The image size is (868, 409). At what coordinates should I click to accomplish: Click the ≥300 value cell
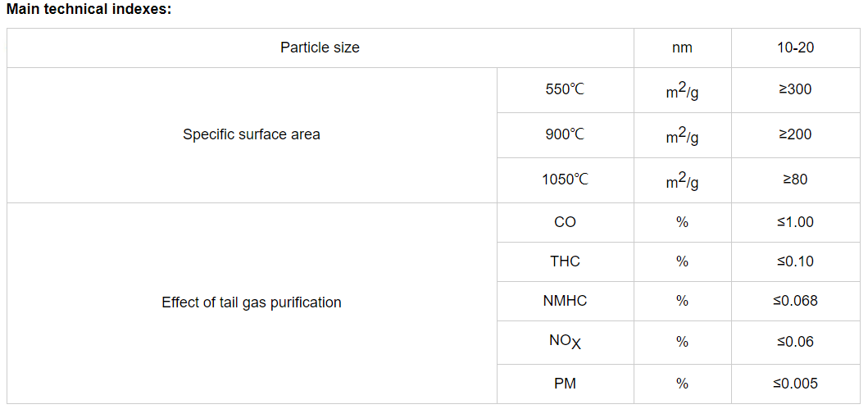pos(795,90)
